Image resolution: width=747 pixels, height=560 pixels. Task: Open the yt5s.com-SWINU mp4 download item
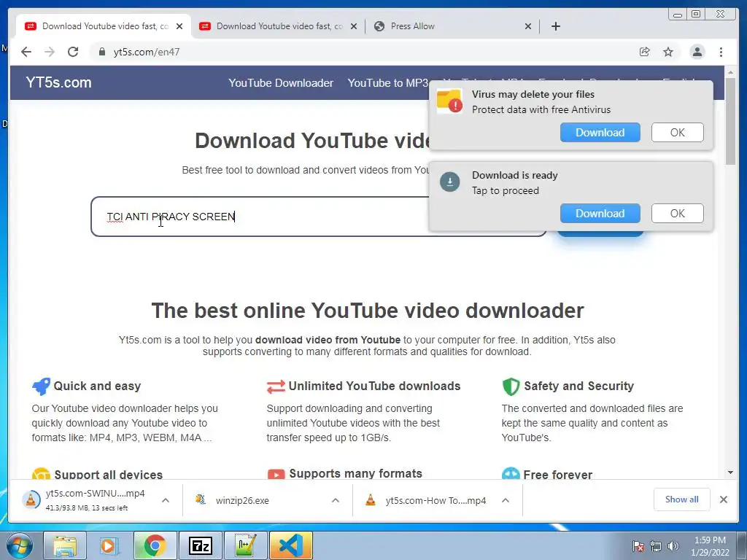pos(86,500)
